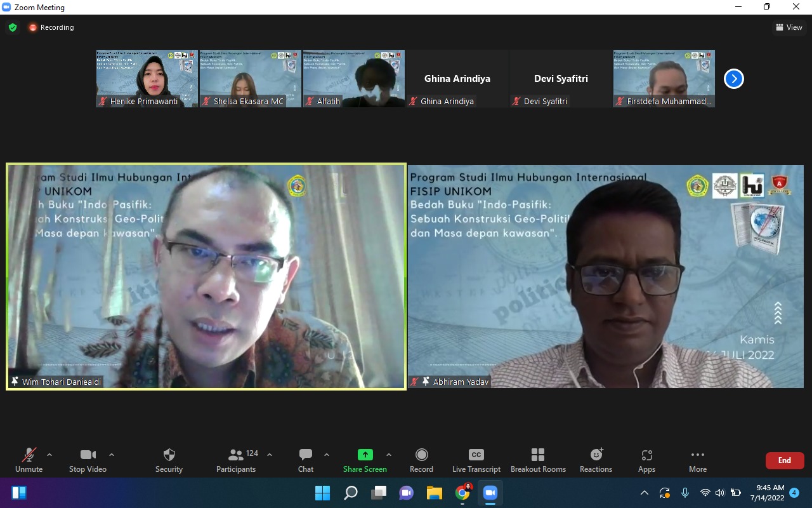
Task: Open Google Chrome from taskbar
Action: [x=462, y=493]
